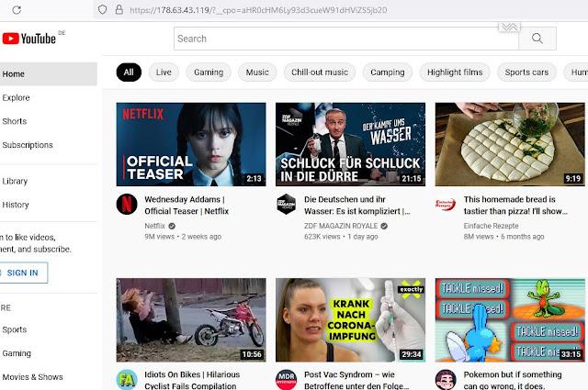Open the FA channel avatar

tap(127, 380)
